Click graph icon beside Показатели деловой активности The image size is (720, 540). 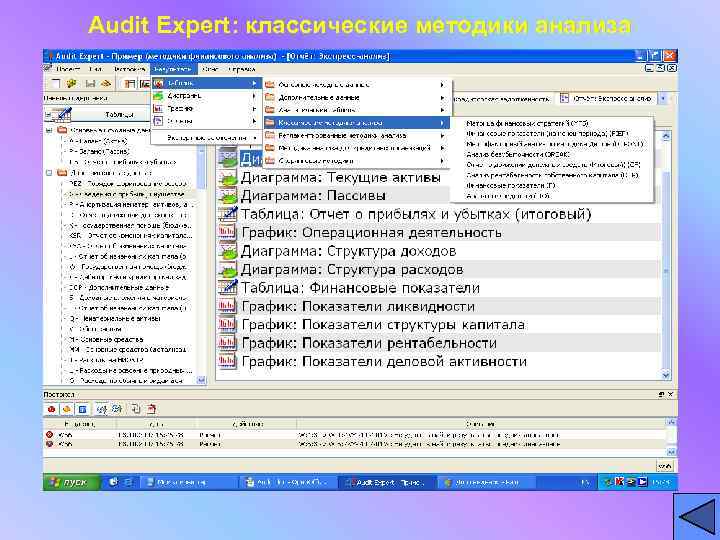pos(228,361)
